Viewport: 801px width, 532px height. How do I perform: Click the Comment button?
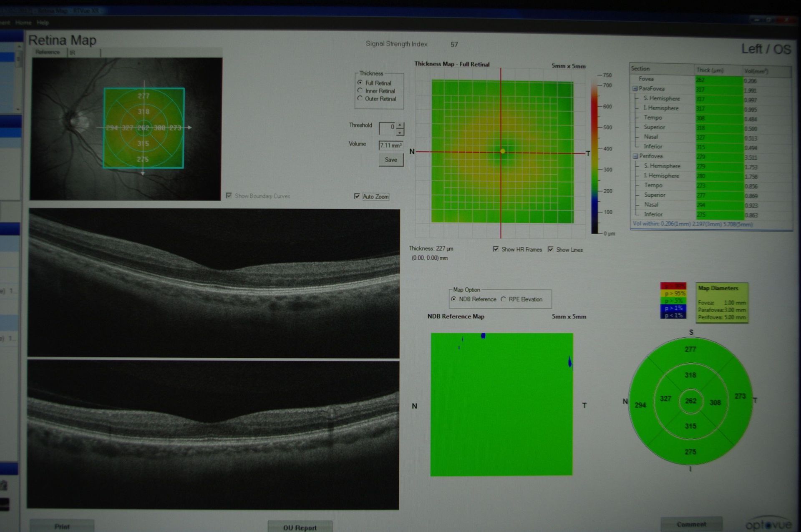click(691, 524)
